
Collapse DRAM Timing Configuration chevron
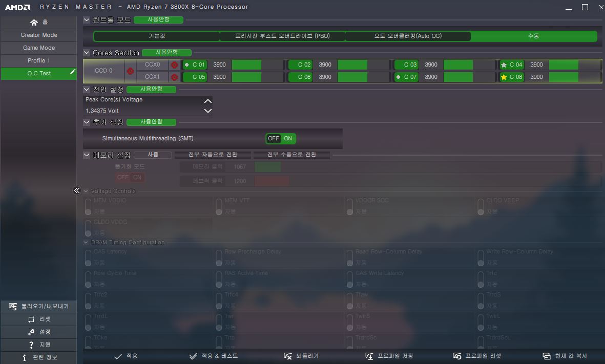coord(86,242)
